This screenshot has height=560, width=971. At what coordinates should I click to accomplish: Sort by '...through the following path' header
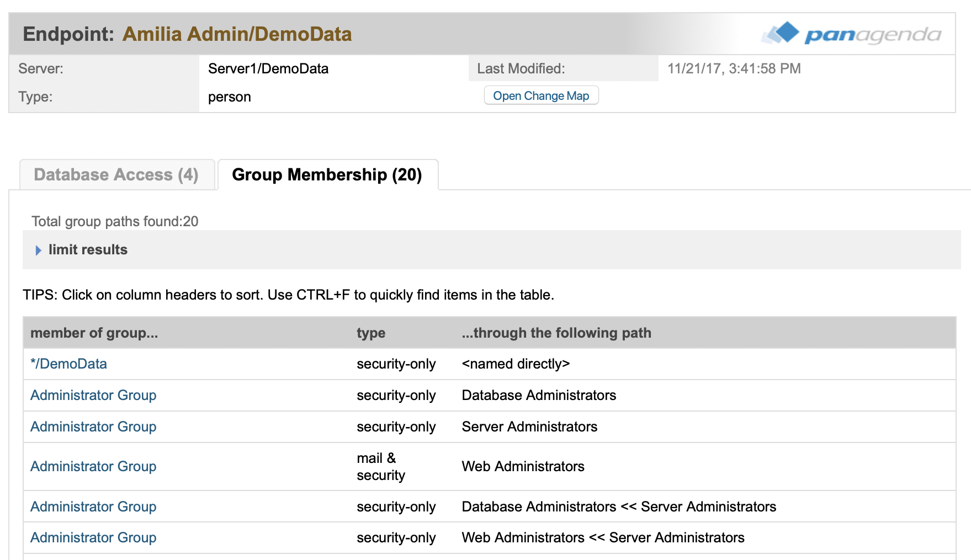556,333
